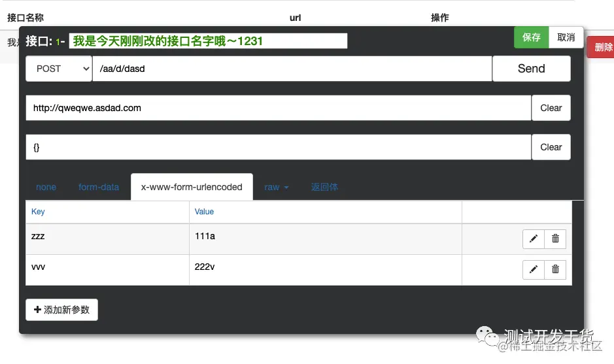Screen dimensions: 614x364
Task: Delete the zzz parameter row
Action: tap(555, 239)
